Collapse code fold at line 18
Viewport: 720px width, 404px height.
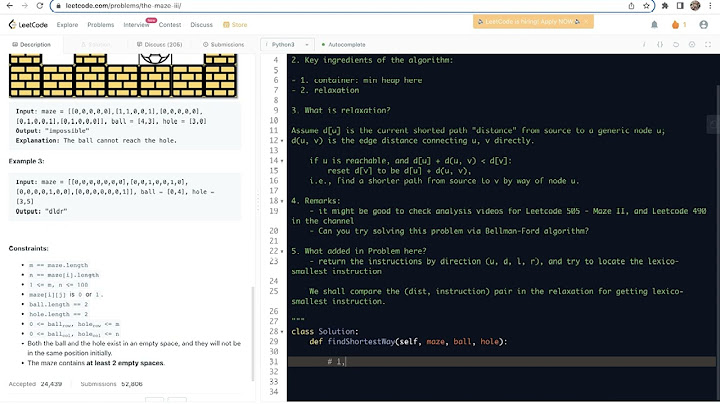tap(282, 202)
